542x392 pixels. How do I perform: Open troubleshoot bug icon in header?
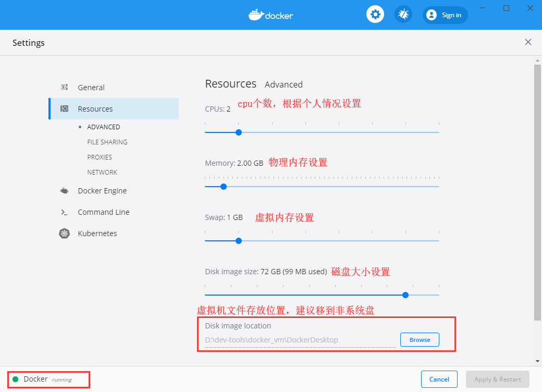pyautogui.click(x=403, y=15)
